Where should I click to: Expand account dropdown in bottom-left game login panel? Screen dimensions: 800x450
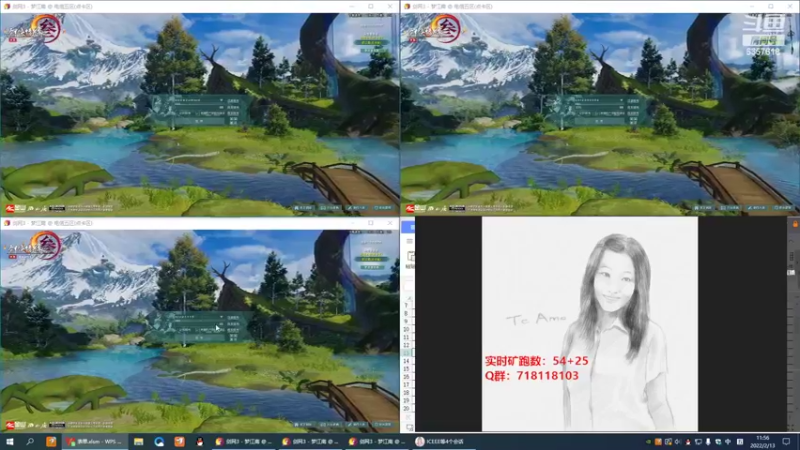(221, 317)
